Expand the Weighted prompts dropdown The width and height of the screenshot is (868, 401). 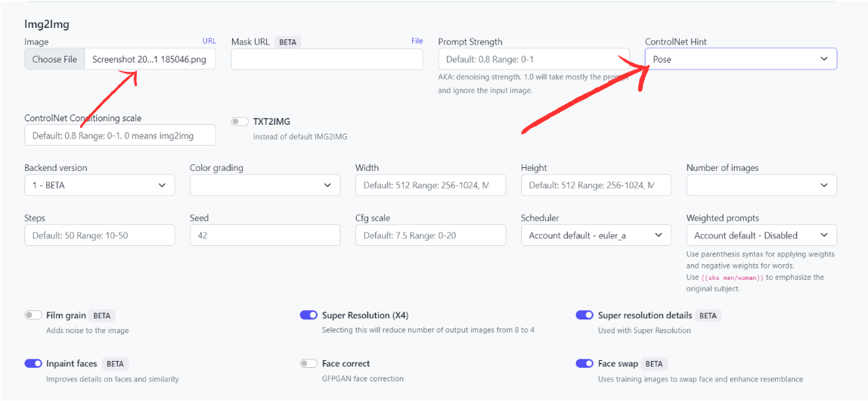point(761,235)
